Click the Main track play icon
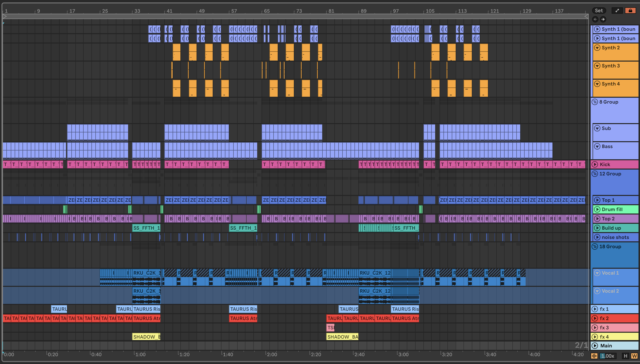 point(595,345)
